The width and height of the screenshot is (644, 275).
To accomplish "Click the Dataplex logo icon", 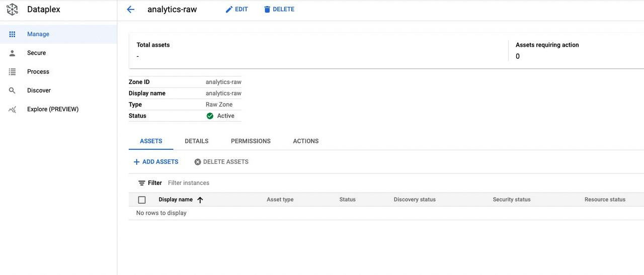I will (12, 9).
